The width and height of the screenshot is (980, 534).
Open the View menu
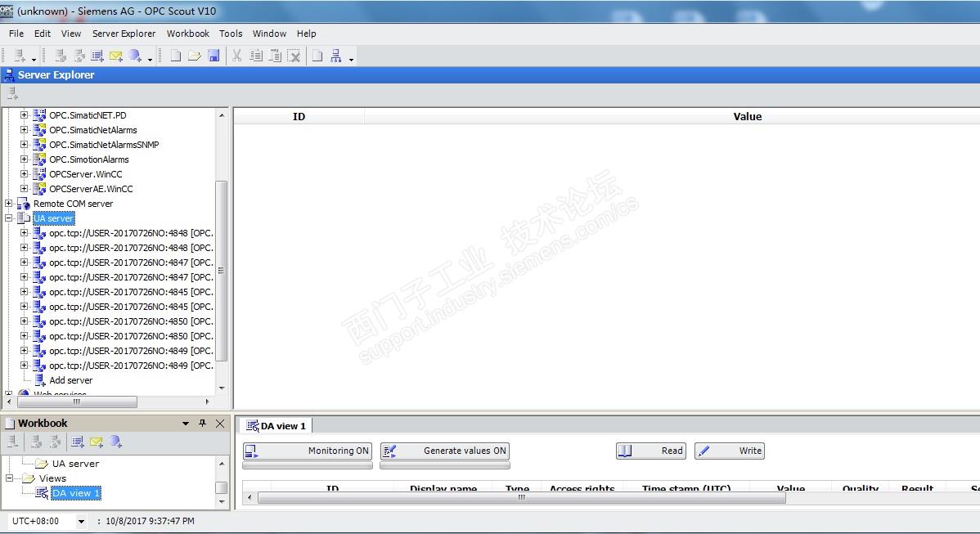(x=70, y=34)
